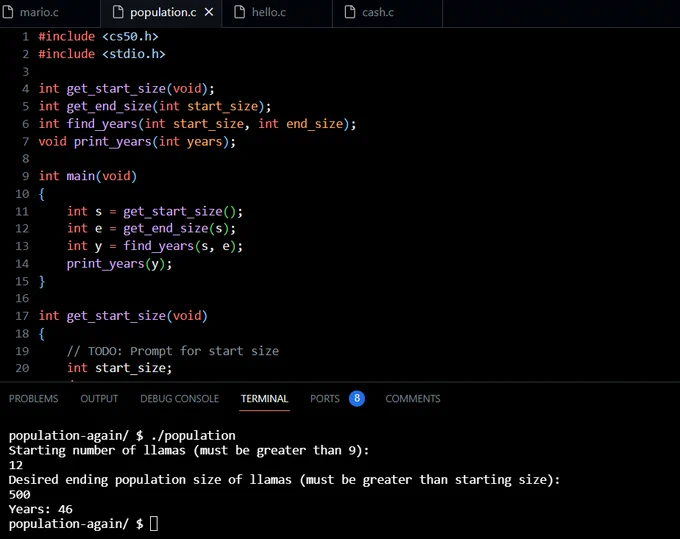Click '#include <cs50.h>' on line 1
Image resolution: width=680 pixels, height=539 pixels.
click(x=98, y=36)
